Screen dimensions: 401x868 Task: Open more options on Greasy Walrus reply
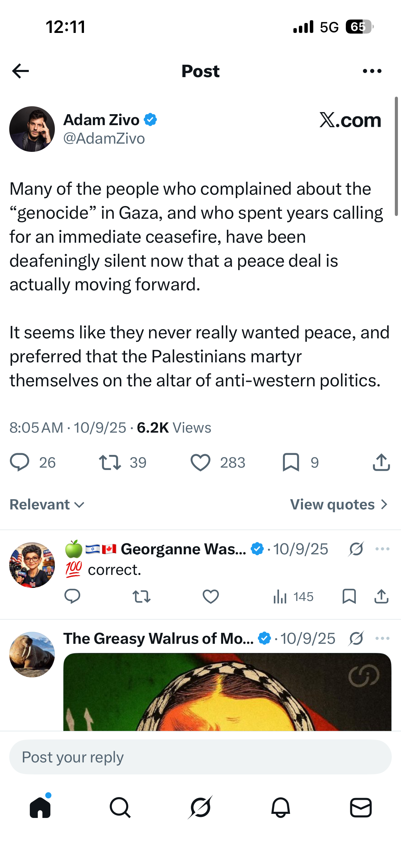382,638
